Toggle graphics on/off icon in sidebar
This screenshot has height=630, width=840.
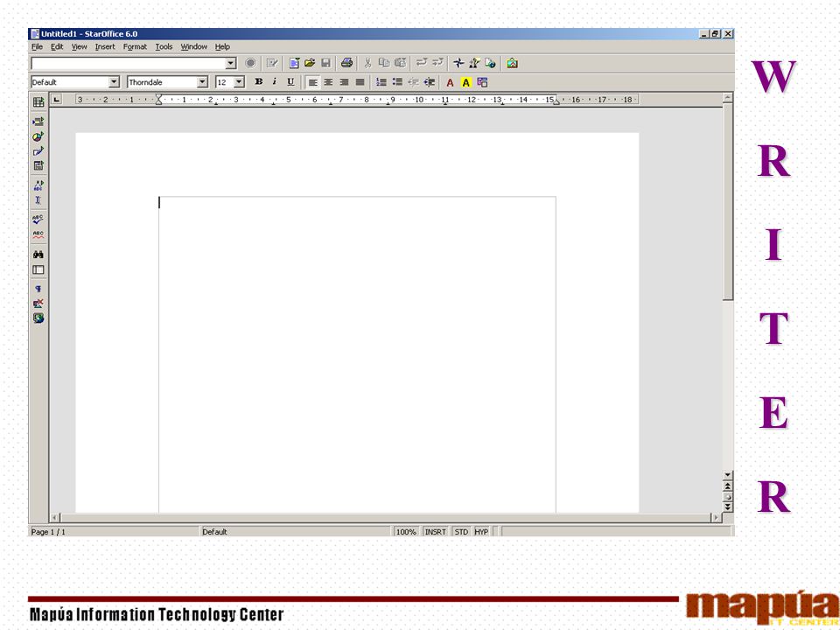click(x=38, y=304)
